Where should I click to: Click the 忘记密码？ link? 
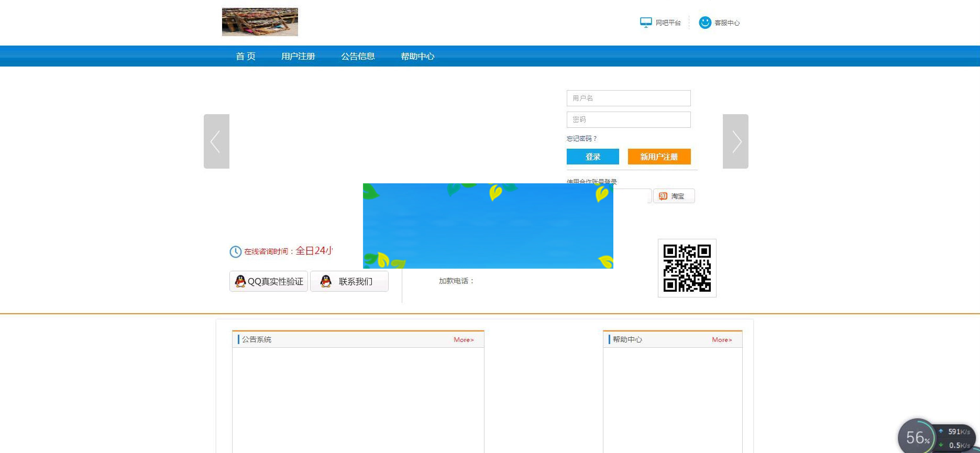coord(581,139)
